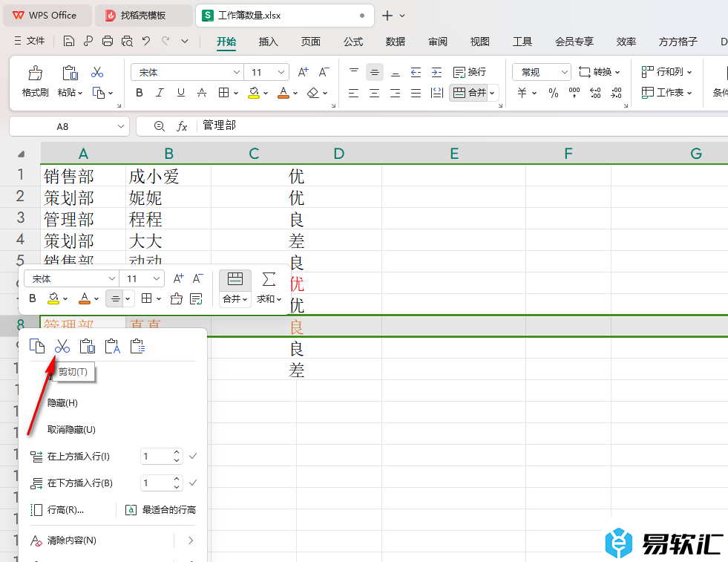Click the Print preview icon

point(127,42)
